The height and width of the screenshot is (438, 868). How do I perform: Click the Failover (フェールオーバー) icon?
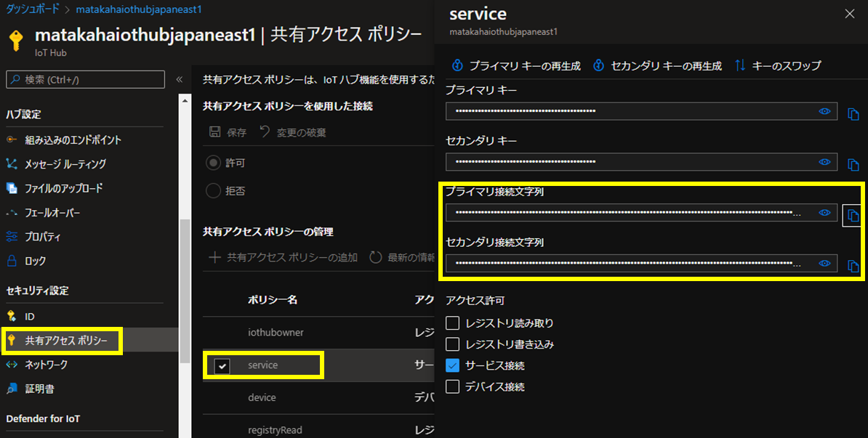(12, 213)
